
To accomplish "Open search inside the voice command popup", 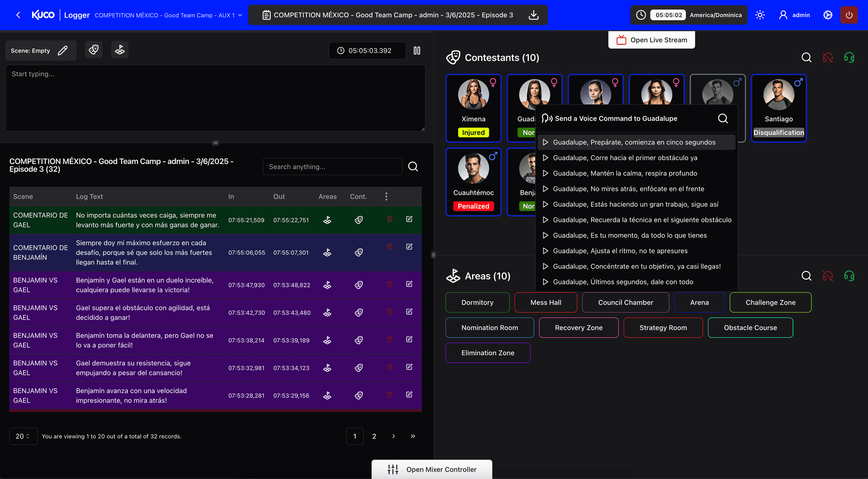I will point(722,118).
